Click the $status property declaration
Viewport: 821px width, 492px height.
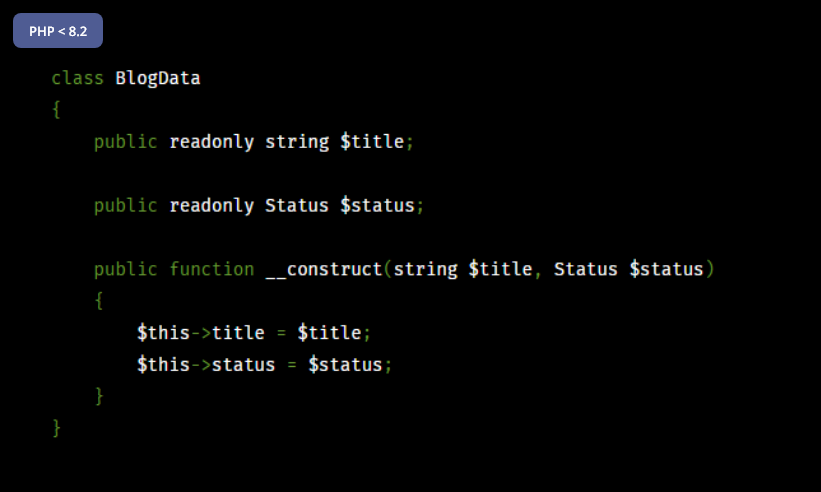(x=378, y=206)
